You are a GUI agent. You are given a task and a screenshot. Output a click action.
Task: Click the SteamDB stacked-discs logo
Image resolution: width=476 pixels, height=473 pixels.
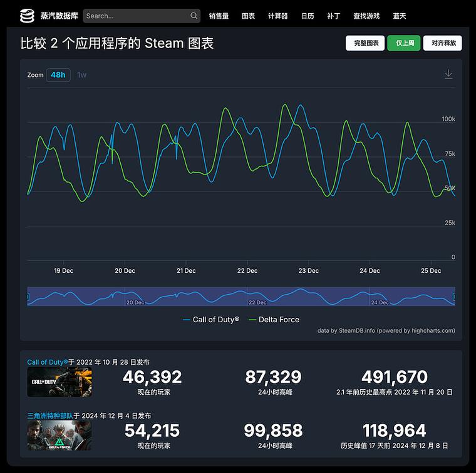click(x=27, y=16)
